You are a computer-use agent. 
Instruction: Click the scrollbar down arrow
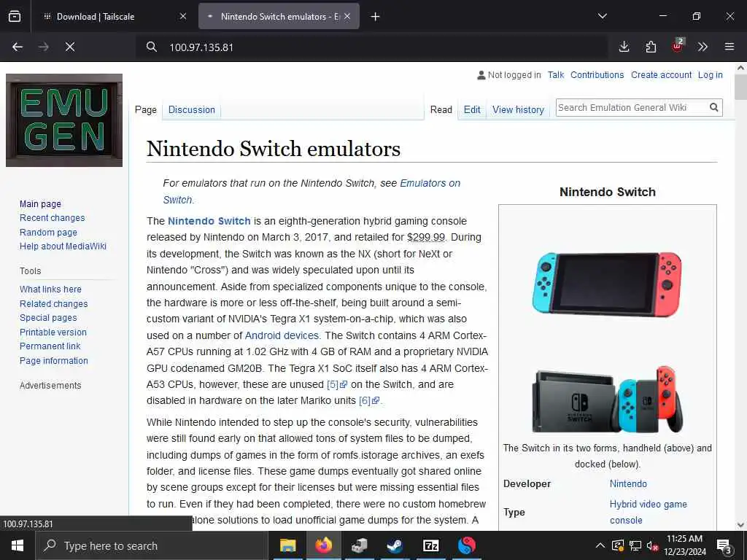741,525
